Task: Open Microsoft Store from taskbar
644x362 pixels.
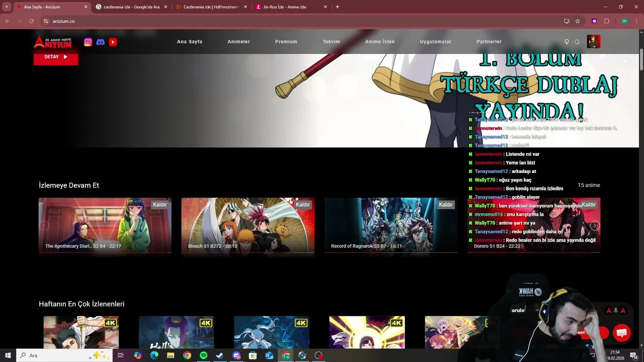Action: coord(253,355)
